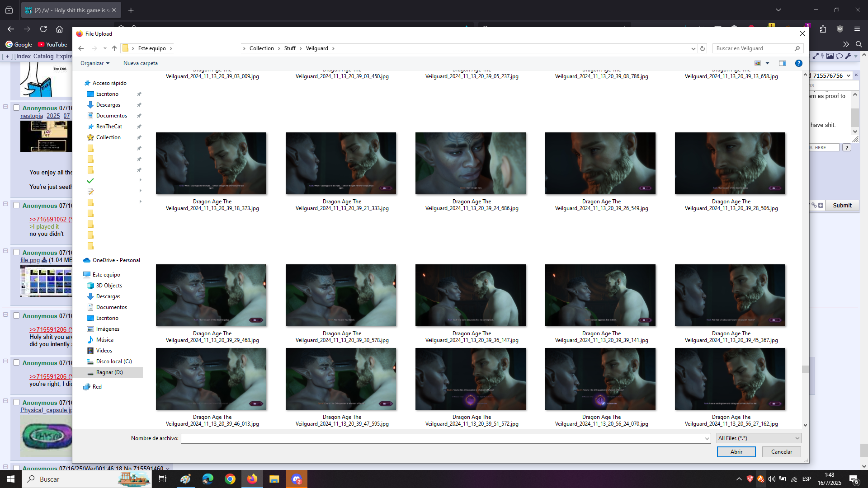Viewport: 868px width, 488px height.
Task: Click the page search magnifier icon
Action: [x=859, y=44]
